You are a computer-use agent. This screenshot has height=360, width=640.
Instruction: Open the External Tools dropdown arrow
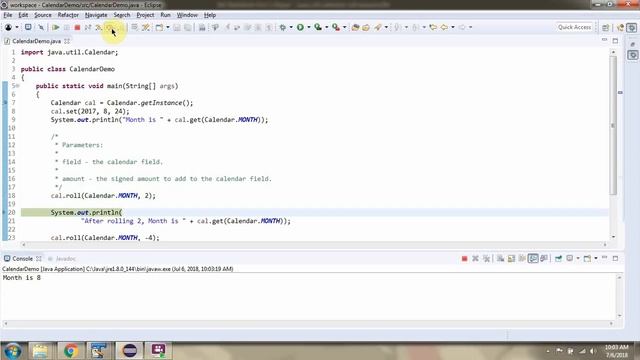[344, 27]
